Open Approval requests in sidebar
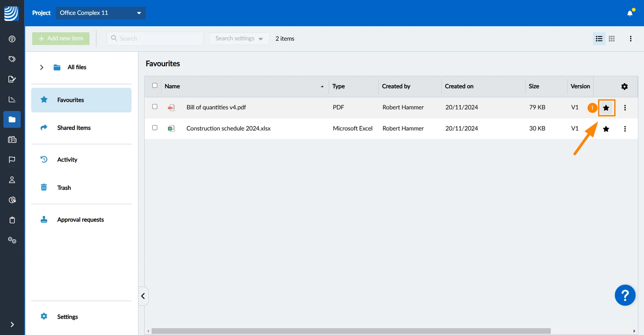The height and width of the screenshot is (335, 644). tap(81, 220)
